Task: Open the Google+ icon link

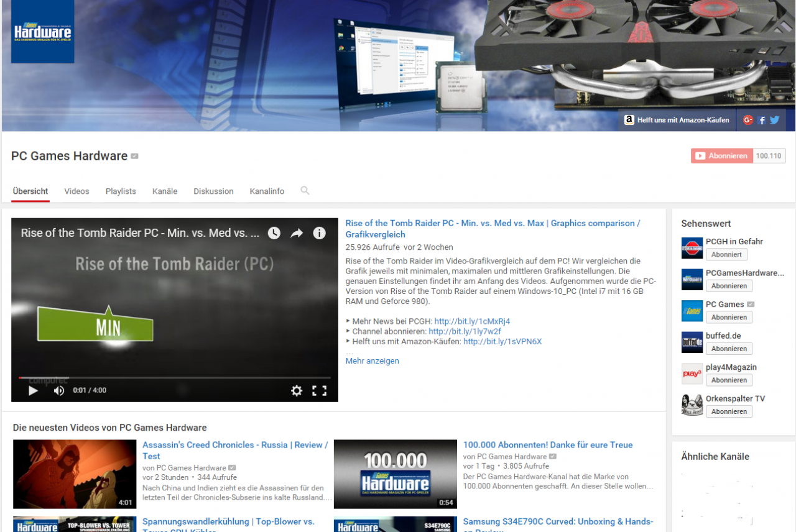Action: click(748, 120)
